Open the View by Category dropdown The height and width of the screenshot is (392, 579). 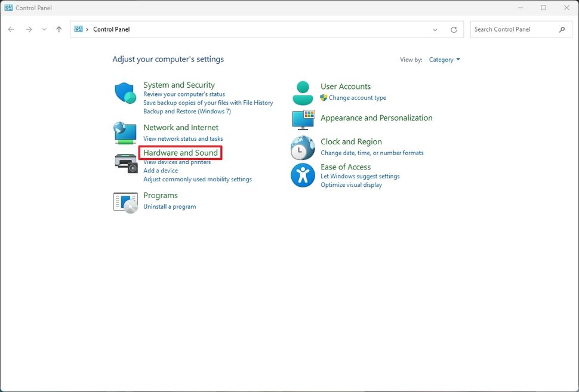click(x=444, y=60)
